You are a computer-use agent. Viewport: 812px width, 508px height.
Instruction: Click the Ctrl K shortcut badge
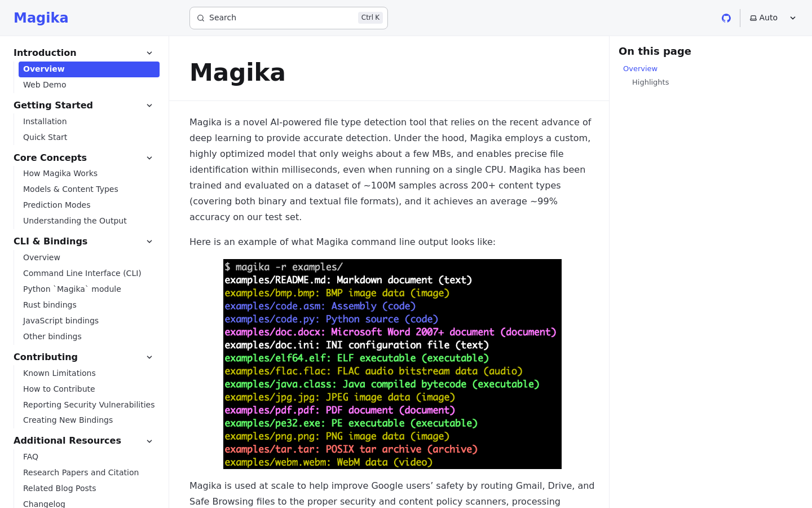pyautogui.click(x=370, y=17)
